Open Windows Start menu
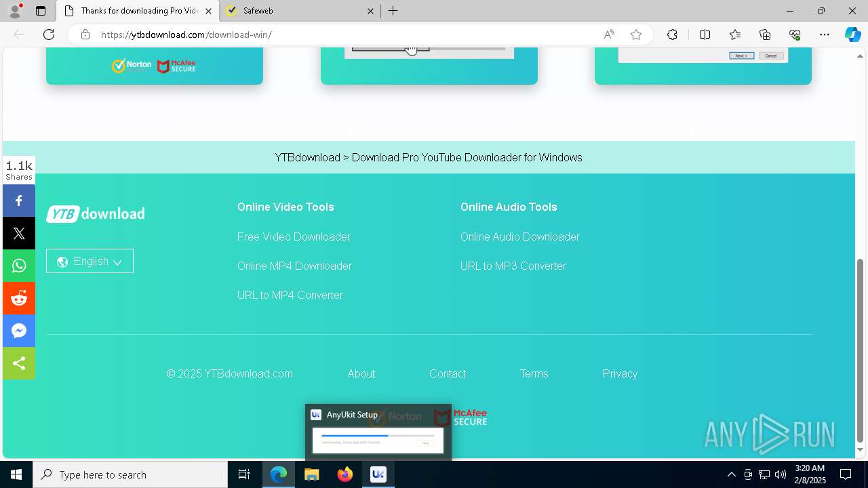 (x=16, y=474)
